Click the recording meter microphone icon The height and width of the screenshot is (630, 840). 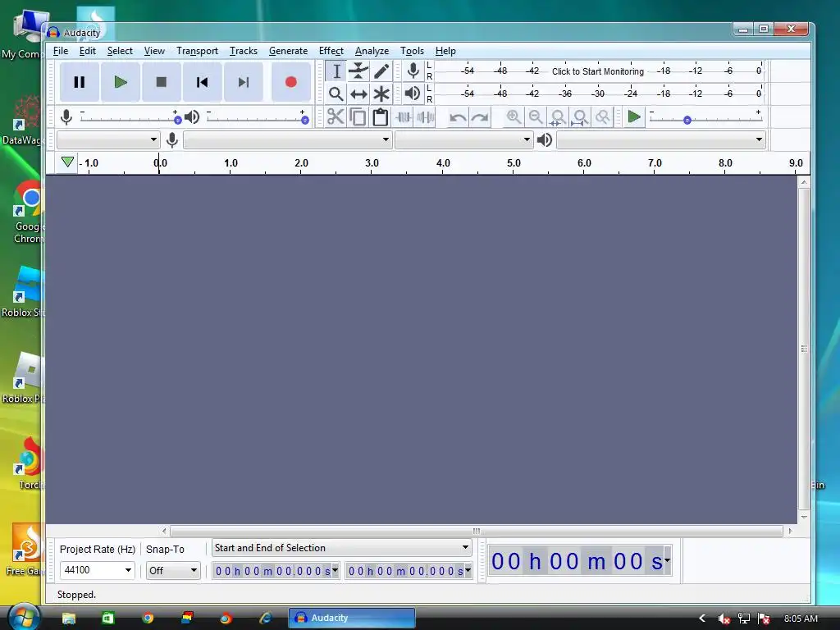[x=413, y=71]
